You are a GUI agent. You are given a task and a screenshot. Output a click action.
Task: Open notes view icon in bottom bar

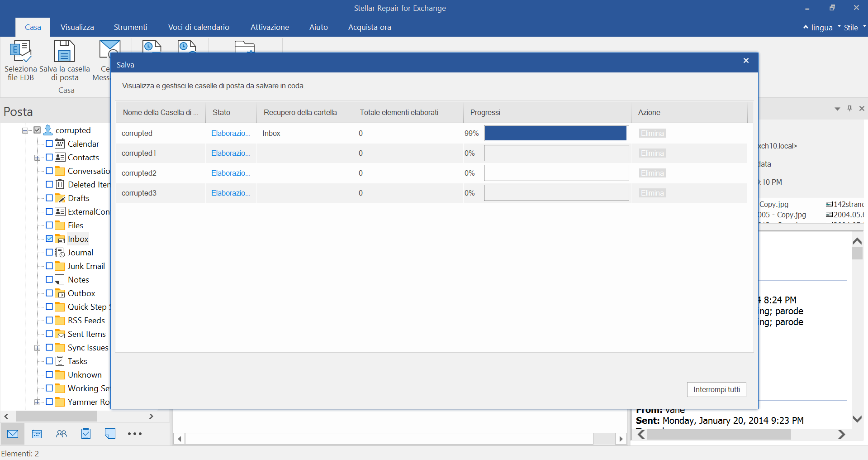110,434
